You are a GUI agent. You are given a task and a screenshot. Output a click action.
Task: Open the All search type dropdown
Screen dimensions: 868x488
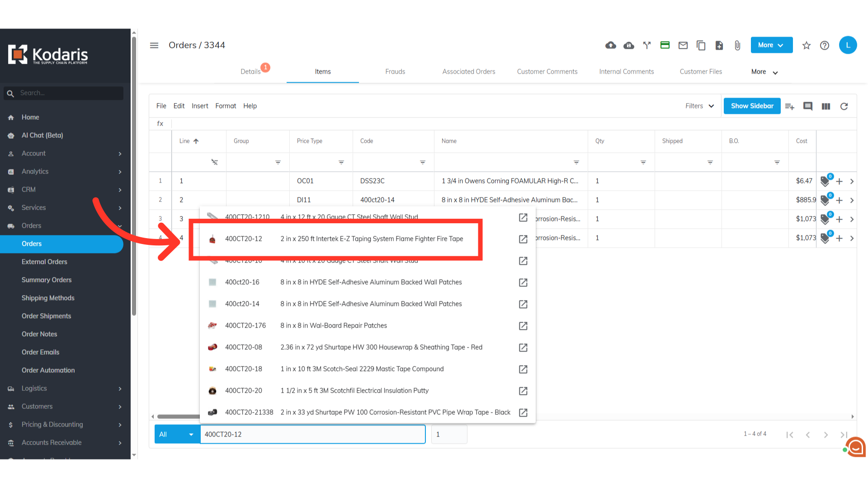pyautogui.click(x=177, y=434)
